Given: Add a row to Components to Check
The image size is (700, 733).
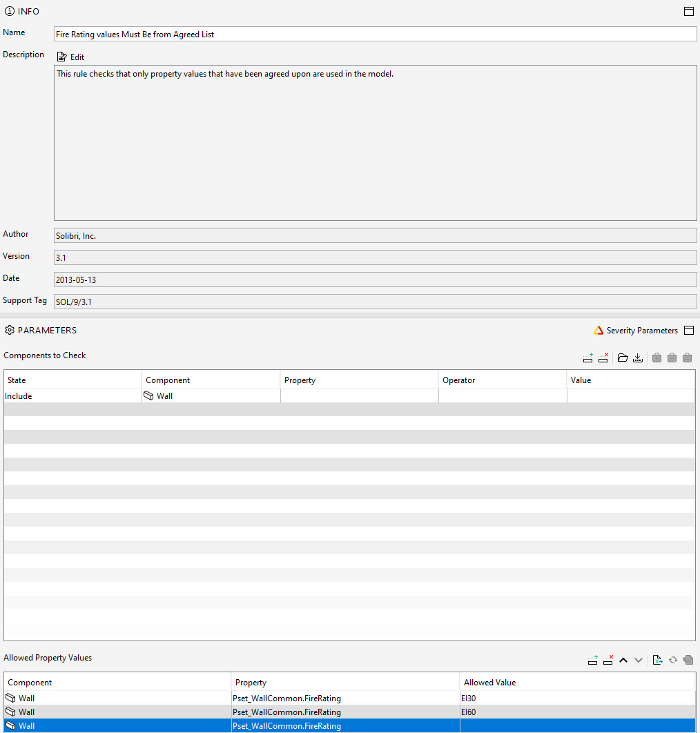Looking at the screenshot, I should tap(587, 358).
